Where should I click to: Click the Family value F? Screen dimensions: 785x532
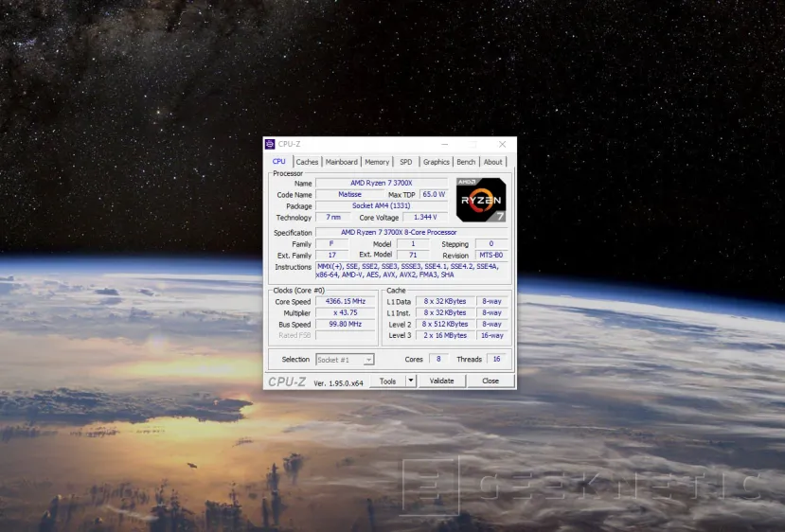331,243
